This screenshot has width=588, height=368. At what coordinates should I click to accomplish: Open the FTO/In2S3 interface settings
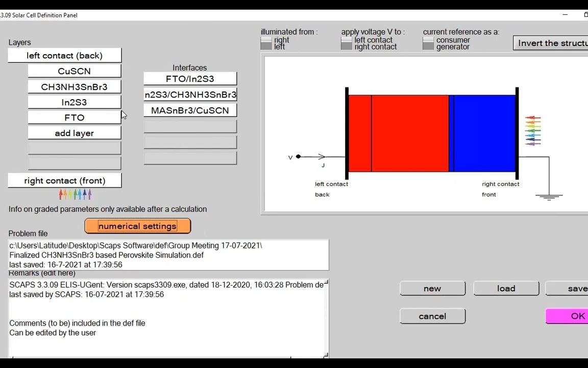(190, 79)
